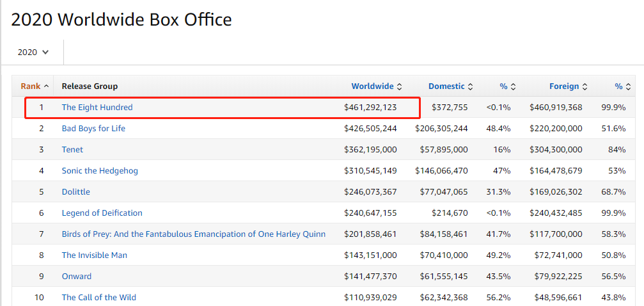
Task: Select domestic value $372,755
Action: click(x=450, y=108)
